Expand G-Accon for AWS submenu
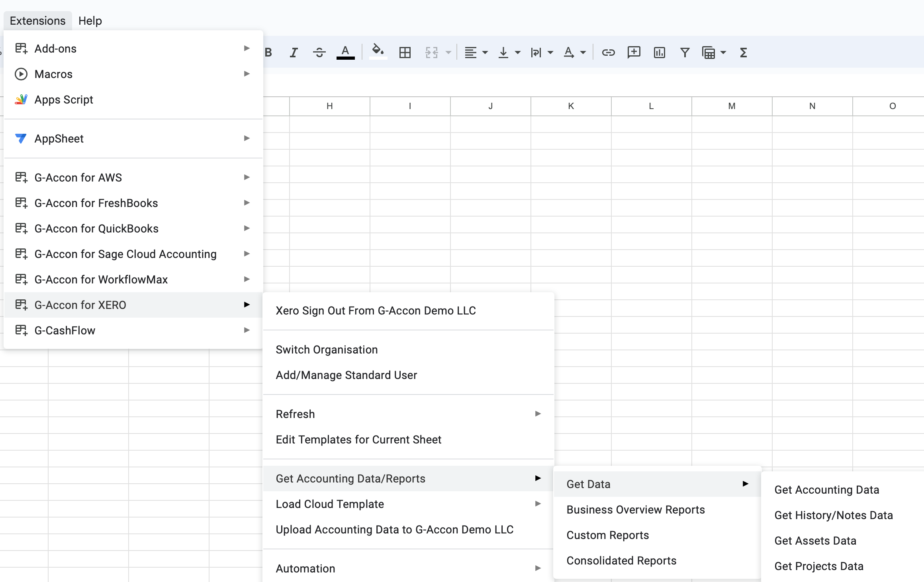The image size is (924, 582). pos(133,178)
